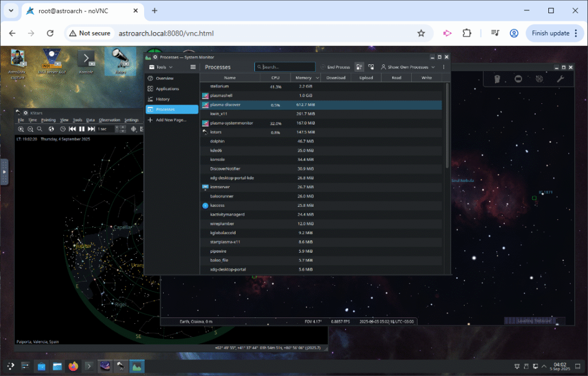Click the Memory column sort arrow
The width and height of the screenshot is (588, 376).
click(x=317, y=78)
